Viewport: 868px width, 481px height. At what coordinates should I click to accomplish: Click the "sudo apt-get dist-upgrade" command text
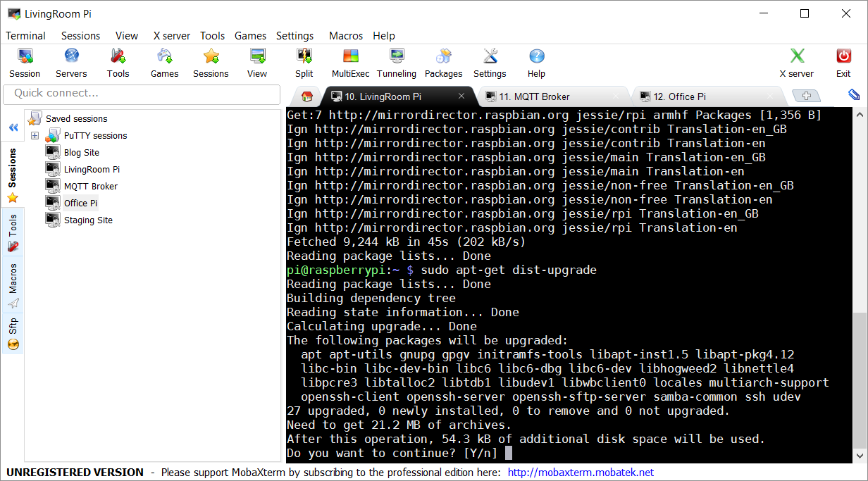509,270
